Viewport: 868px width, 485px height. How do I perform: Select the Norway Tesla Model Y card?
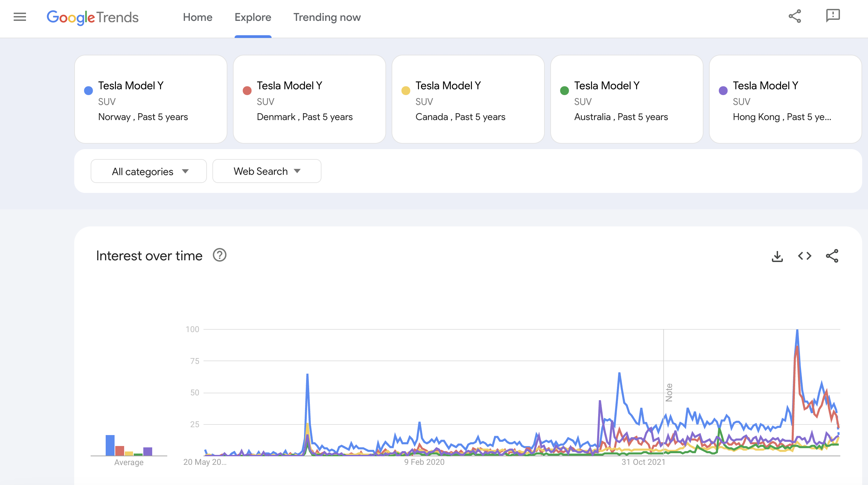click(x=151, y=100)
